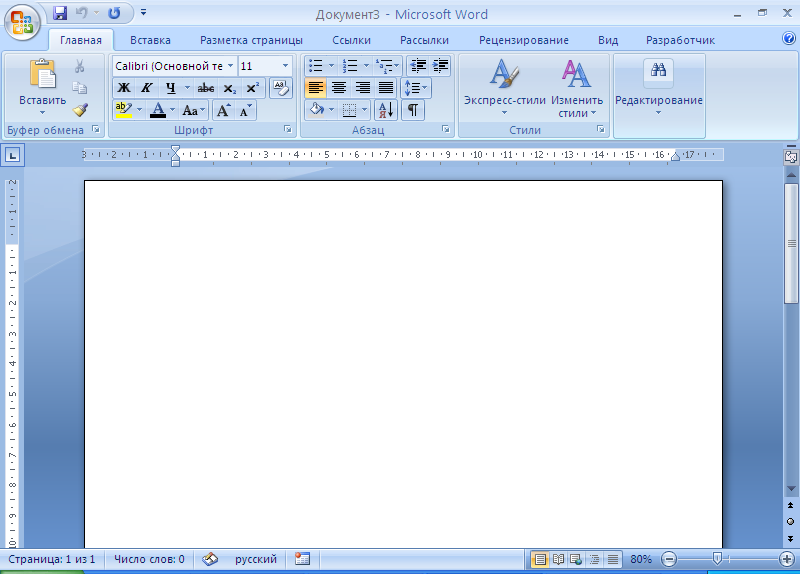Expand numbered list options arrow
The width and height of the screenshot is (800, 574).
(x=366, y=66)
